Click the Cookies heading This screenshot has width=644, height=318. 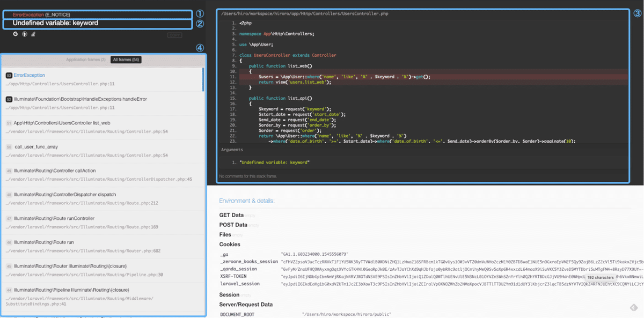[230, 245]
